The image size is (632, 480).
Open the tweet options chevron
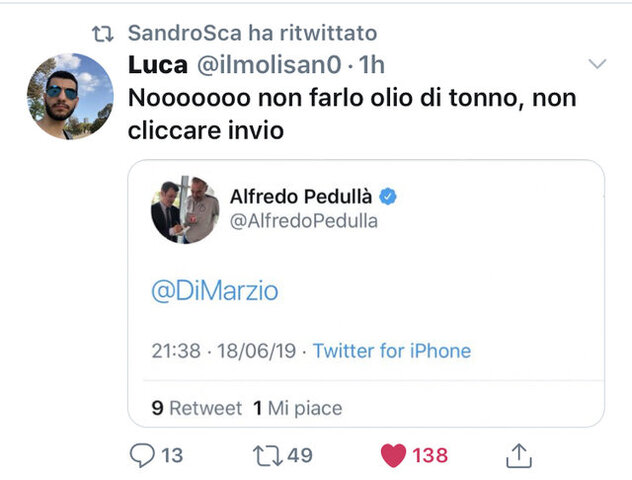[x=597, y=65]
